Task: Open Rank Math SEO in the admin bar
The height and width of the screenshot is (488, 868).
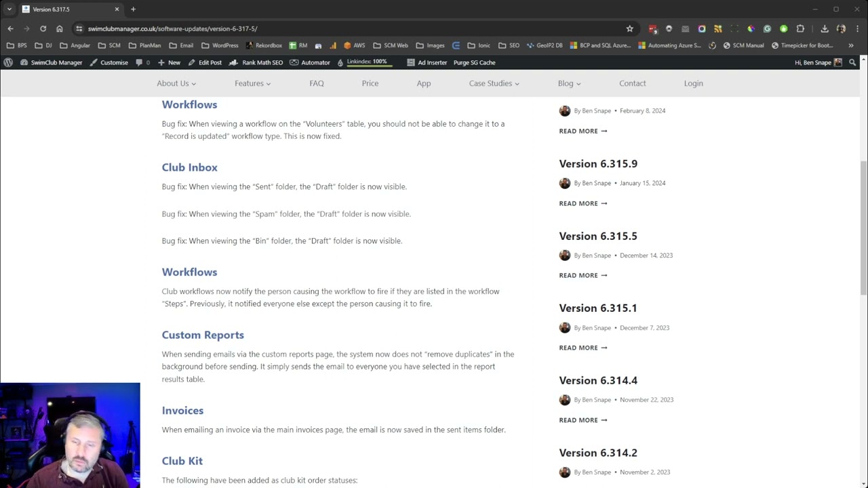Action: tap(256, 62)
